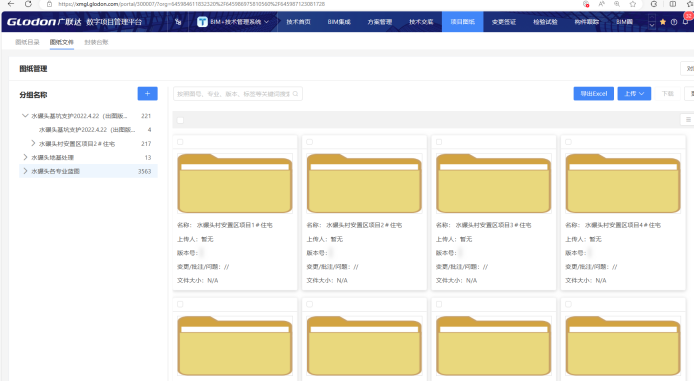The height and width of the screenshot is (381, 694).
Task: Click the drawing keyword search field
Action: [238, 94]
